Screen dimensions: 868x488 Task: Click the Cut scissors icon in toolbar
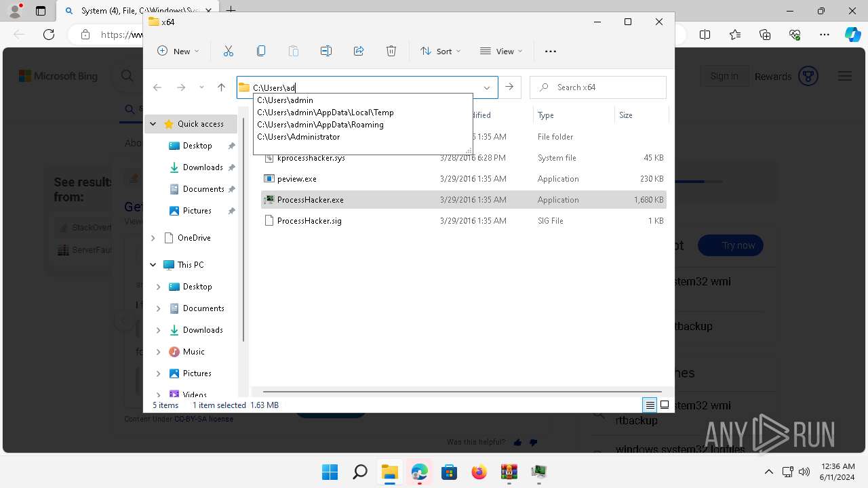(x=229, y=51)
